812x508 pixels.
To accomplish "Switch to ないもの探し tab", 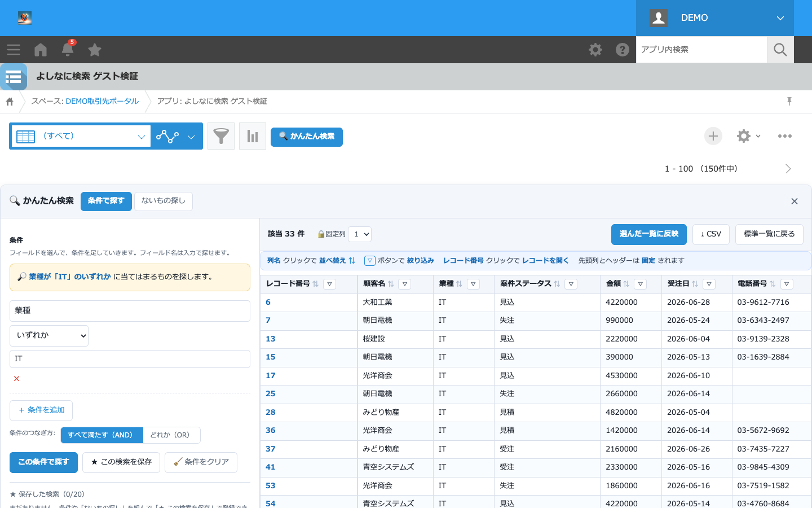I will coord(164,202).
